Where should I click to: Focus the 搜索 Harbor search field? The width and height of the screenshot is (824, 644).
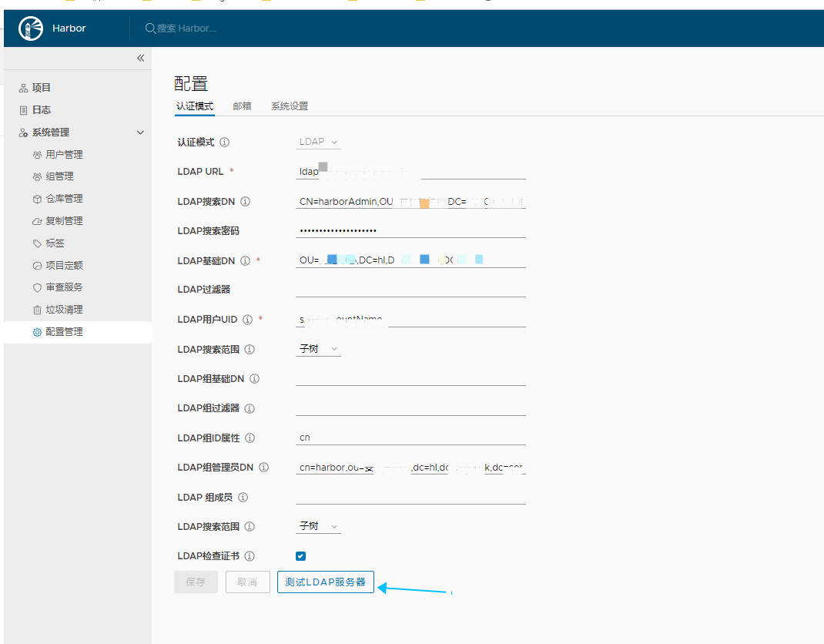[186, 29]
